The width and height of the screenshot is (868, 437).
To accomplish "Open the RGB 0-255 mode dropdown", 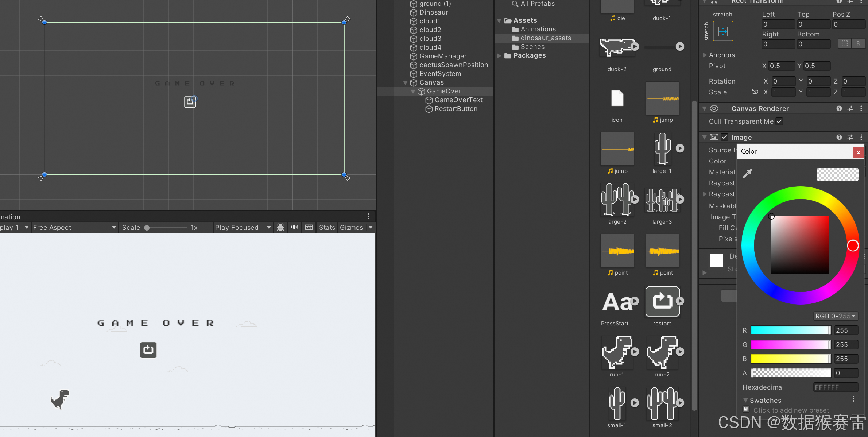I will [x=836, y=316].
